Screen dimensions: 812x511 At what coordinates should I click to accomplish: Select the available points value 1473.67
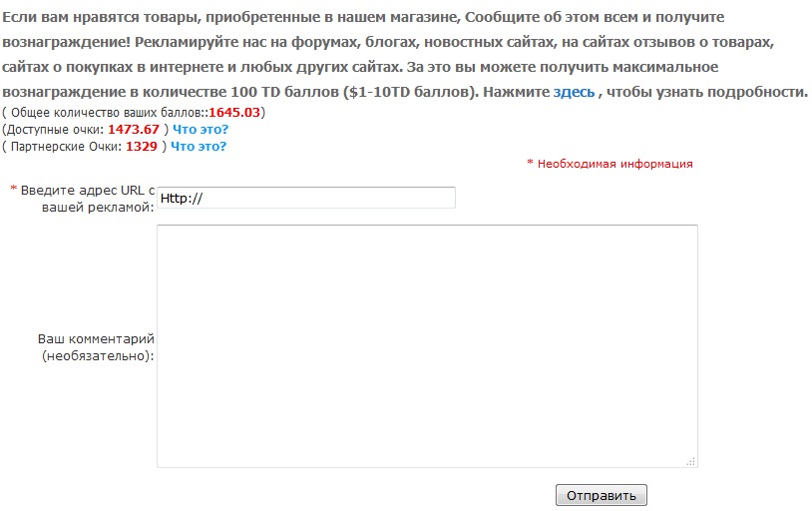135,130
